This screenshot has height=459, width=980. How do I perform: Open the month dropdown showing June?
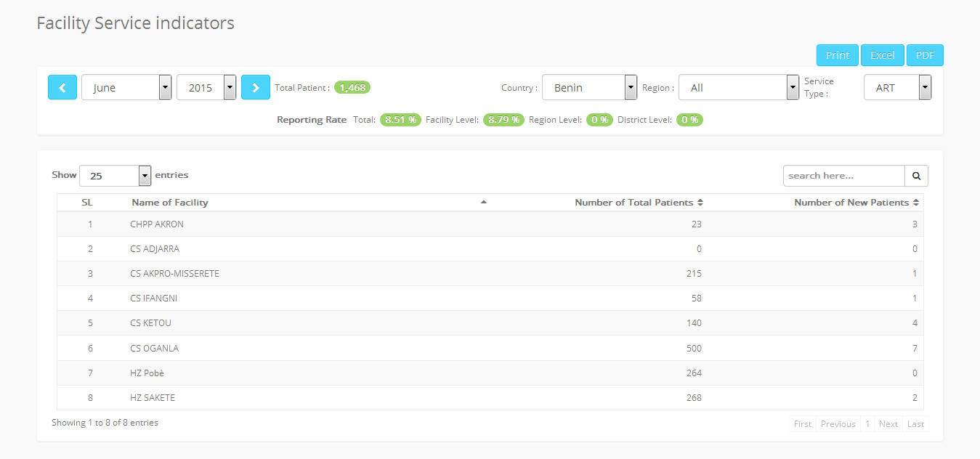(x=126, y=87)
